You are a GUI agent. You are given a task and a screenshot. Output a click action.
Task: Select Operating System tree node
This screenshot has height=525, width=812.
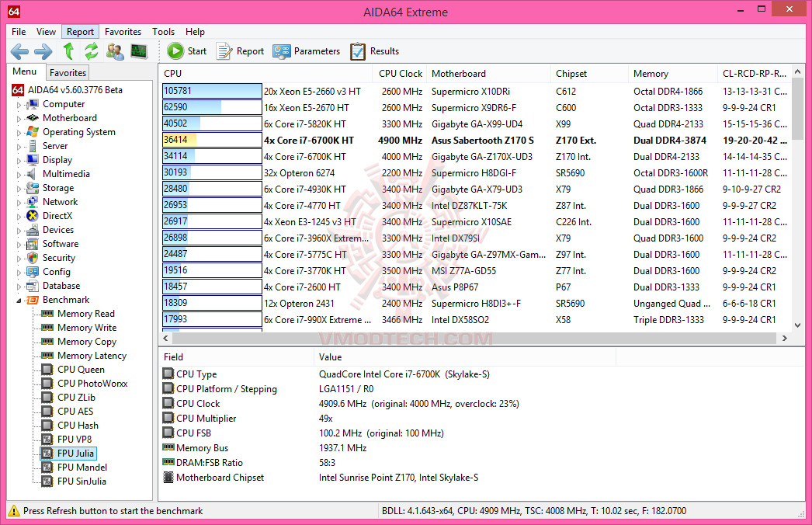click(x=78, y=132)
